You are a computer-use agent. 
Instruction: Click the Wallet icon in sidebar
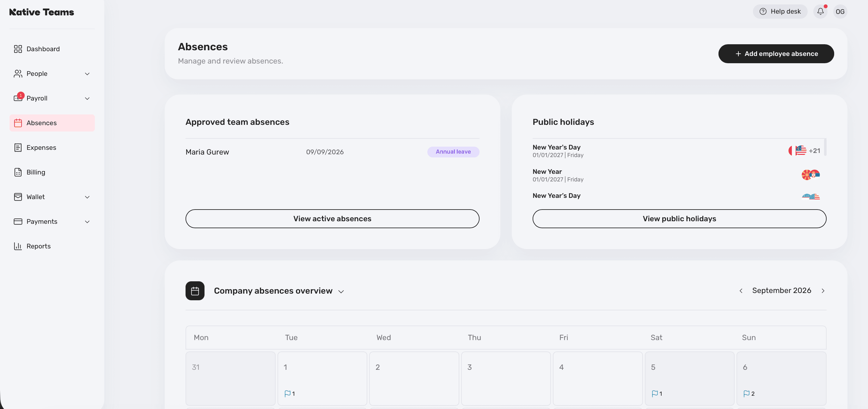pyautogui.click(x=18, y=197)
